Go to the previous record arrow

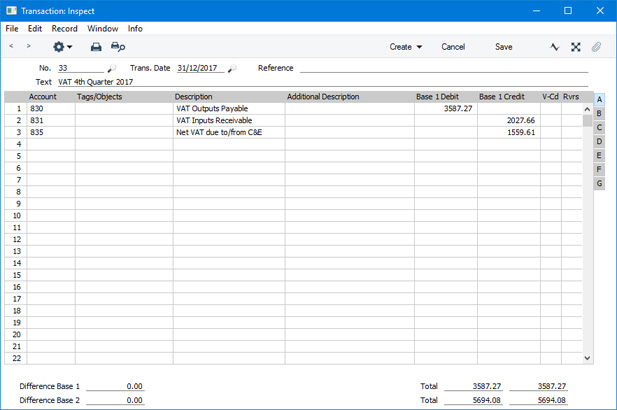11,47
